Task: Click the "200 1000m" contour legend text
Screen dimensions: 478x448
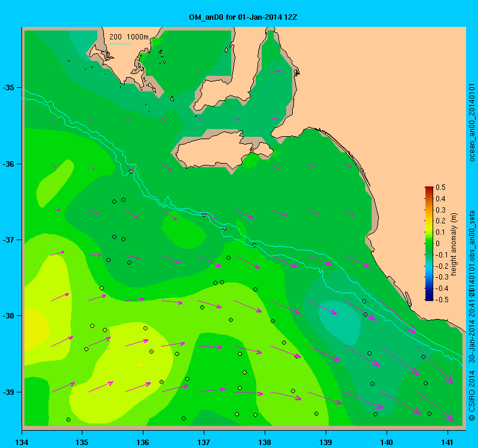Action: [x=129, y=37]
